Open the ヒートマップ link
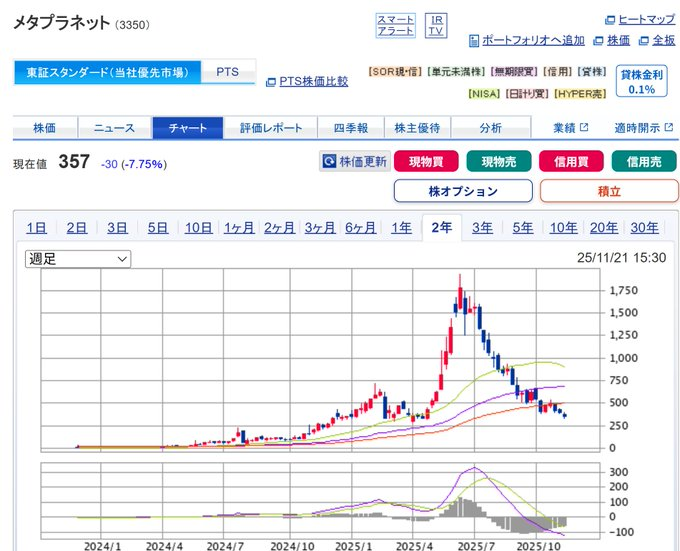 coord(646,20)
